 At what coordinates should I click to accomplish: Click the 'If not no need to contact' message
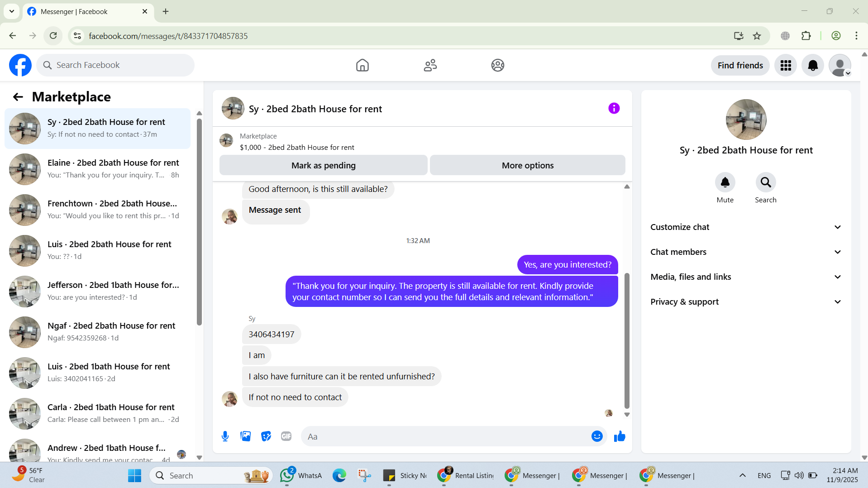[x=295, y=397]
